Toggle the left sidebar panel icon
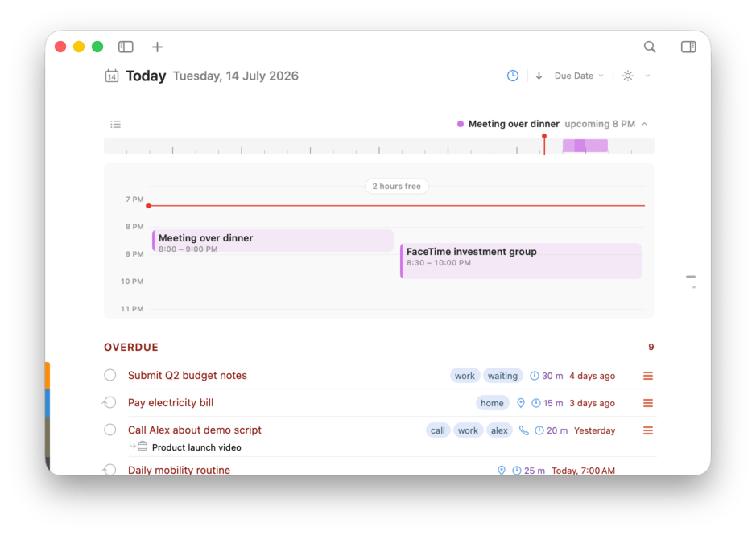The height and width of the screenshot is (535, 756). pos(126,47)
